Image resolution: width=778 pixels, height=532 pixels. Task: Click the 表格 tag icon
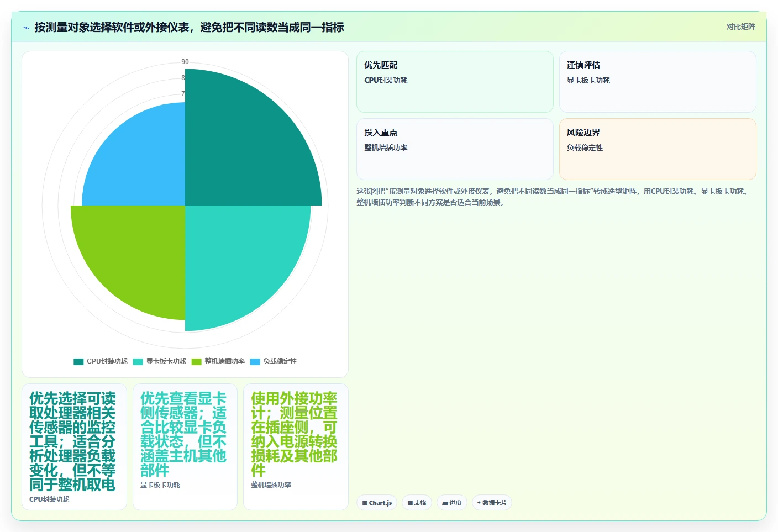click(410, 503)
